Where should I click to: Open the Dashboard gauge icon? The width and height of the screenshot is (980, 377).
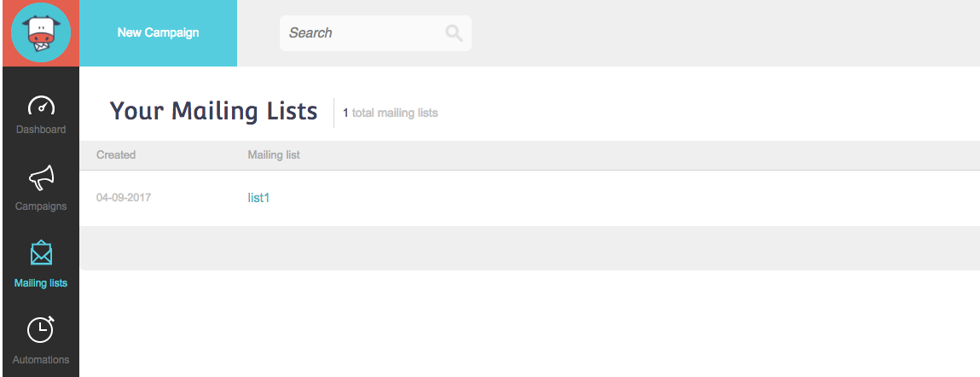pyautogui.click(x=41, y=107)
